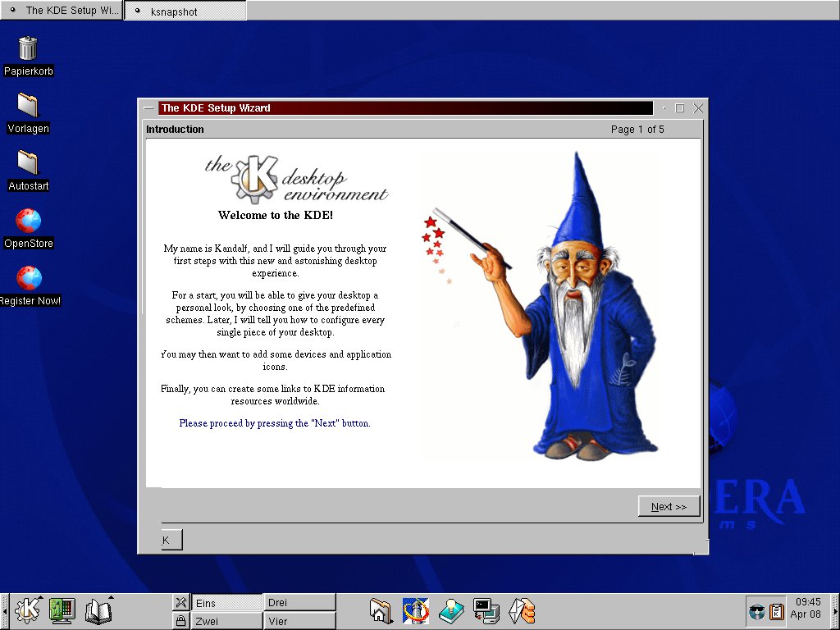Open the Autostart folder on desktop
The width and height of the screenshot is (840, 630).
tap(28, 171)
